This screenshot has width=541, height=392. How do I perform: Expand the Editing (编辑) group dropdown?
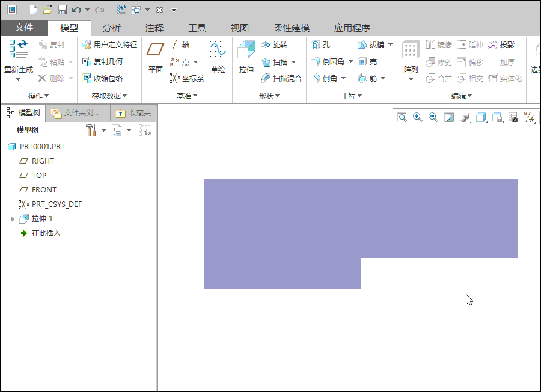[462, 96]
